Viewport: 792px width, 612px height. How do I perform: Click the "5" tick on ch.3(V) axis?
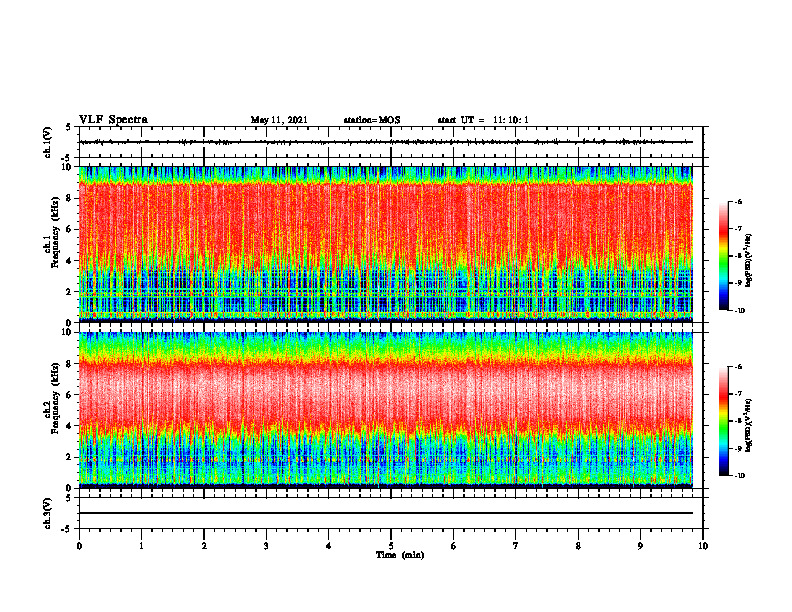pyautogui.click(x=69, y=498)
